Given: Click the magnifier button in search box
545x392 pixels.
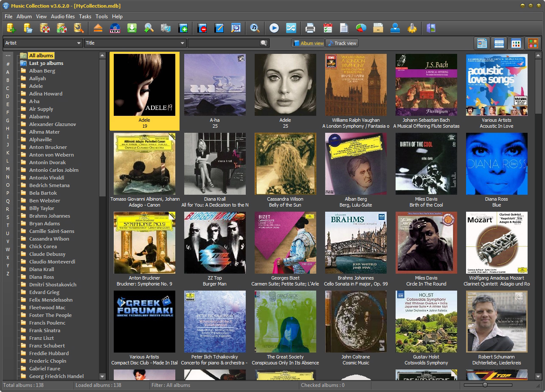Looking at the screenshot, I should point(264,43).
